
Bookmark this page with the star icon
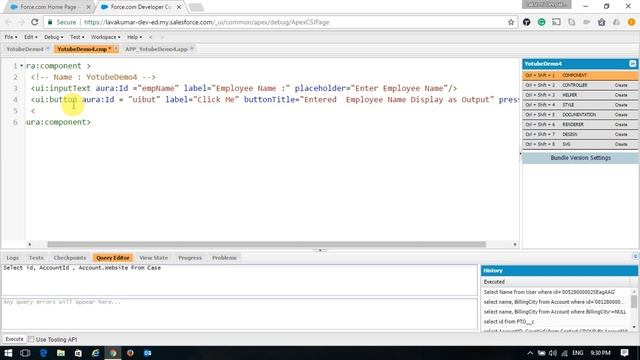511,22
